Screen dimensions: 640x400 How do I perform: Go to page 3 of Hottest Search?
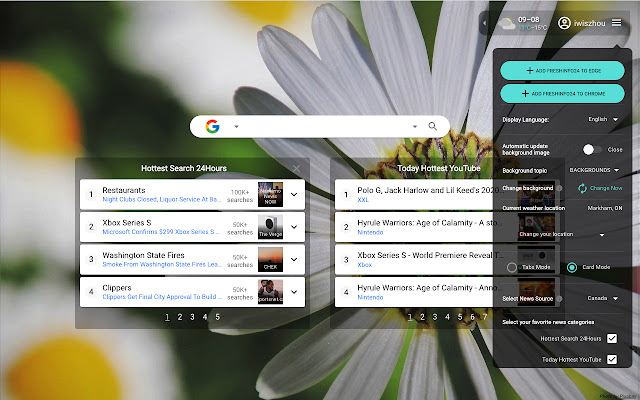point(192,317)
